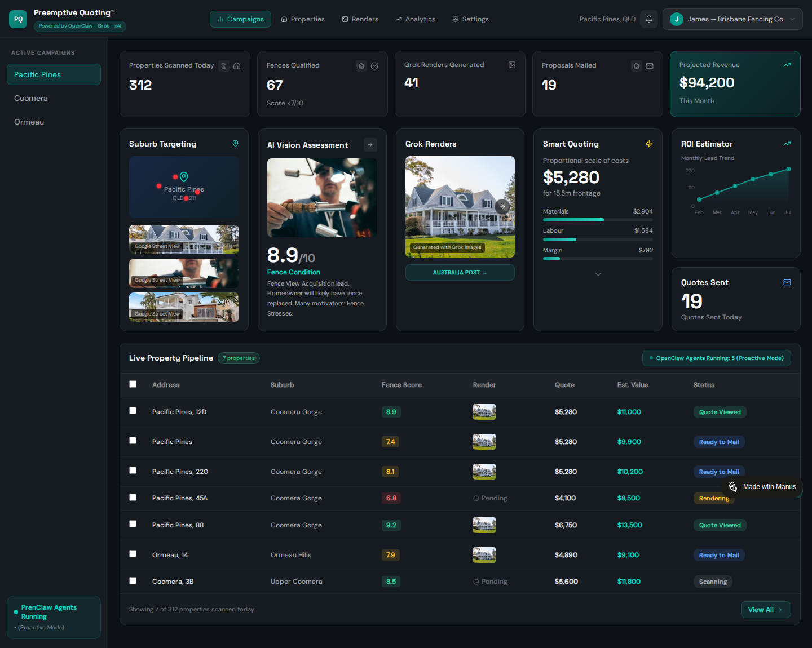
Task: Click the View All button
Action: 766,610
